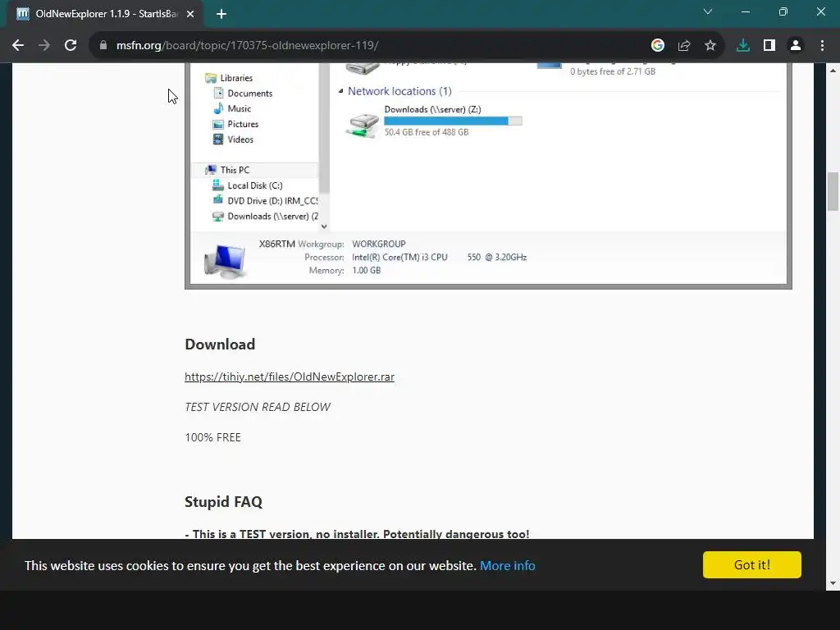Accept cookies with Got it! button

tap(752, 564)
